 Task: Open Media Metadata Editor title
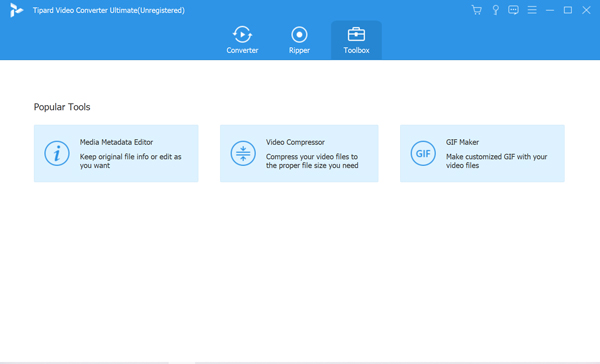click(116, 142)
